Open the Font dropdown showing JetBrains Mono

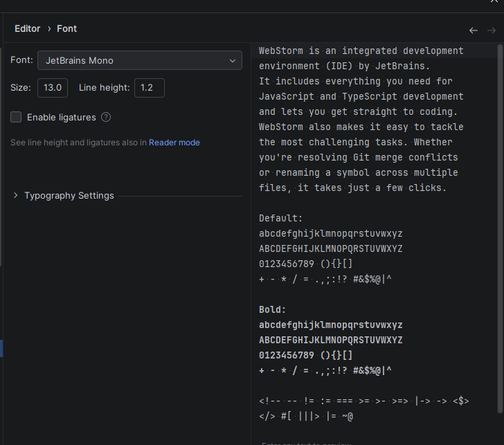point(140,60)
